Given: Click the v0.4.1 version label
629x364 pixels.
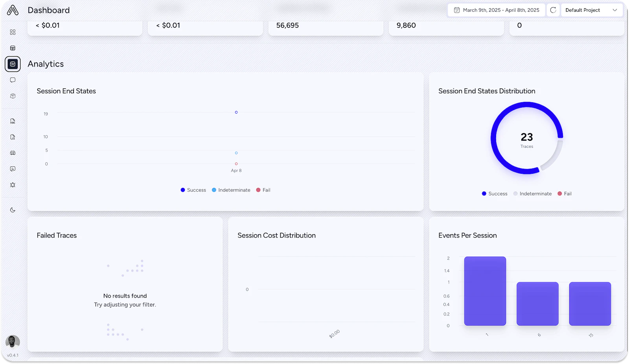Looking at the screenshot, I should pyautogui.click(x=13, y=355).
